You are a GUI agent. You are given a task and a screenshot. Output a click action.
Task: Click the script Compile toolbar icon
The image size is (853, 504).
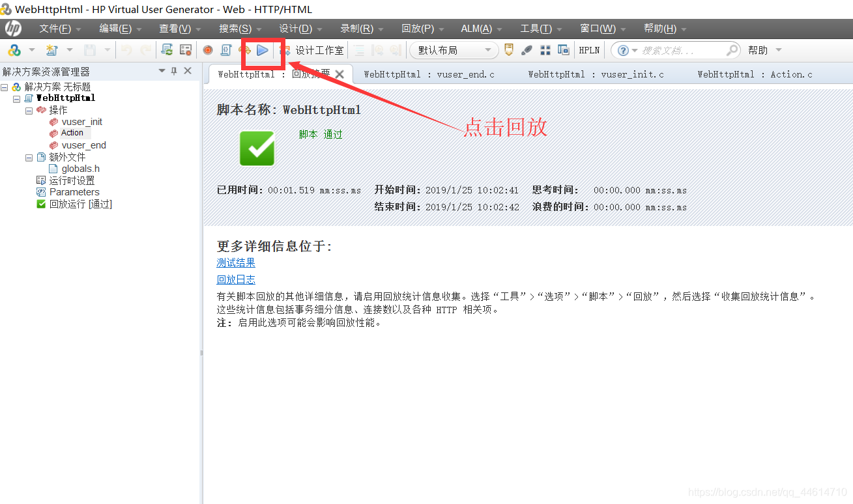point(226,50)
